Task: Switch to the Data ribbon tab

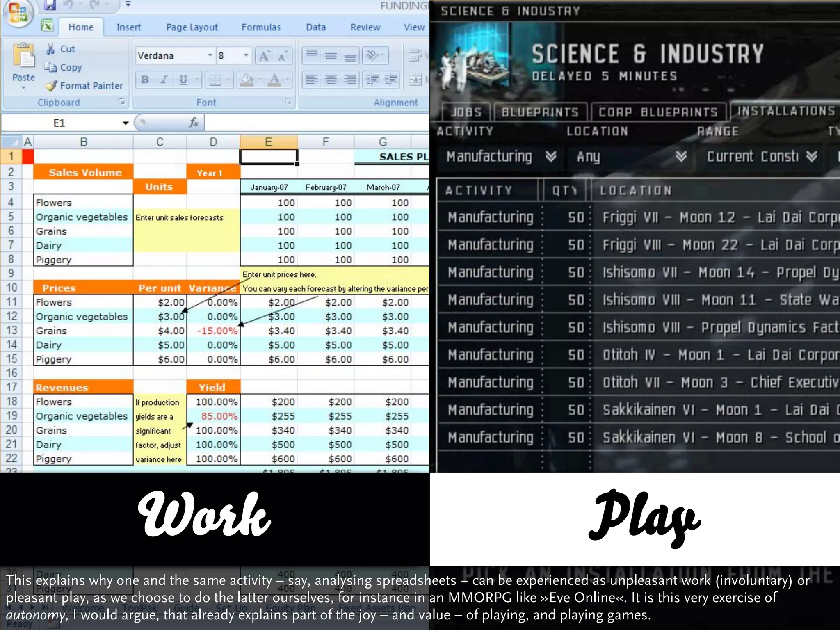Action: (x=316, y=27)
